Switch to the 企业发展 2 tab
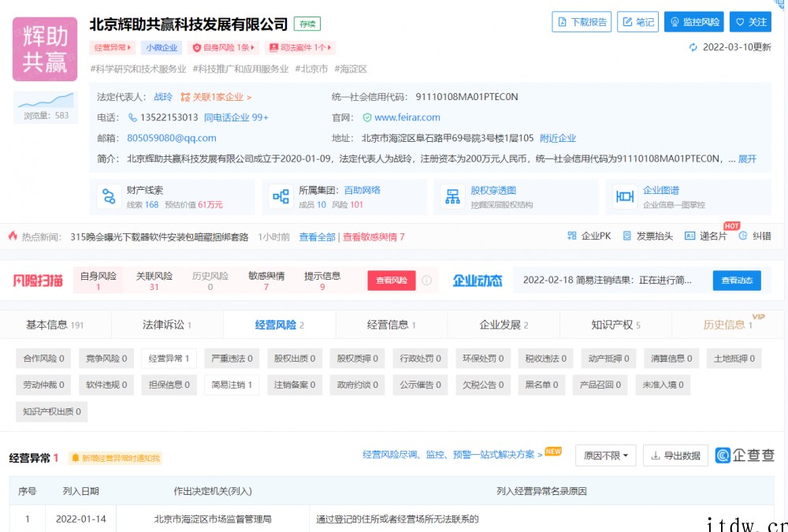 point(504,325)
